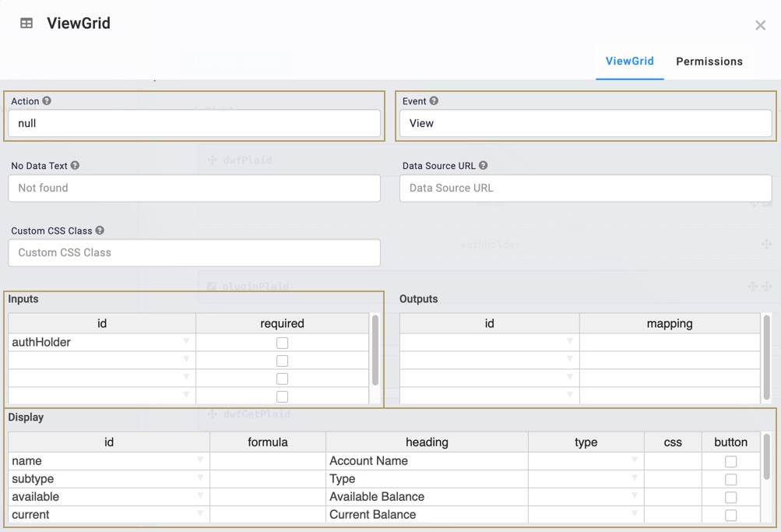This screenshot has width=781, height=532.
Task: Open the No Data Text help icon
Action: pos(75,165)
